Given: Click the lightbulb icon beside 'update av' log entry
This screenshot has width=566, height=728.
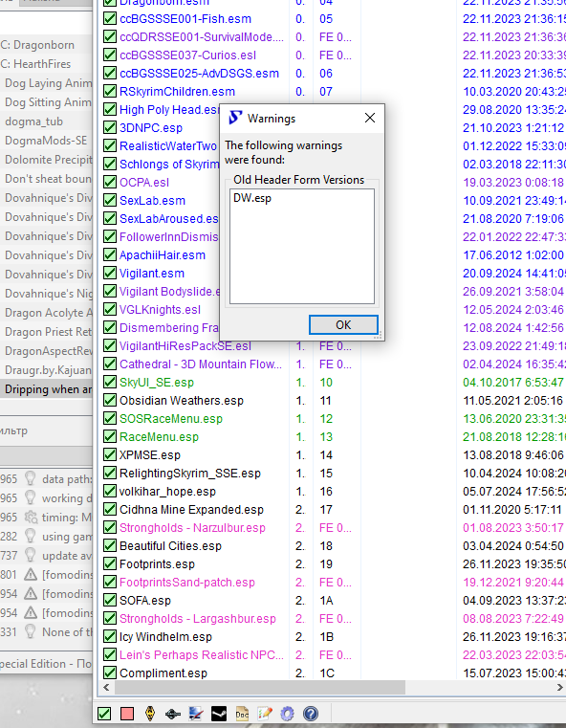Looking at the screenshot, I should (x=31, y=555).
